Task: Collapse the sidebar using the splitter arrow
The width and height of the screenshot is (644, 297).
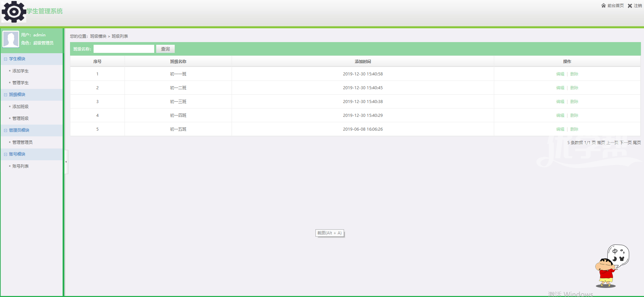Action: coord(66,162)
